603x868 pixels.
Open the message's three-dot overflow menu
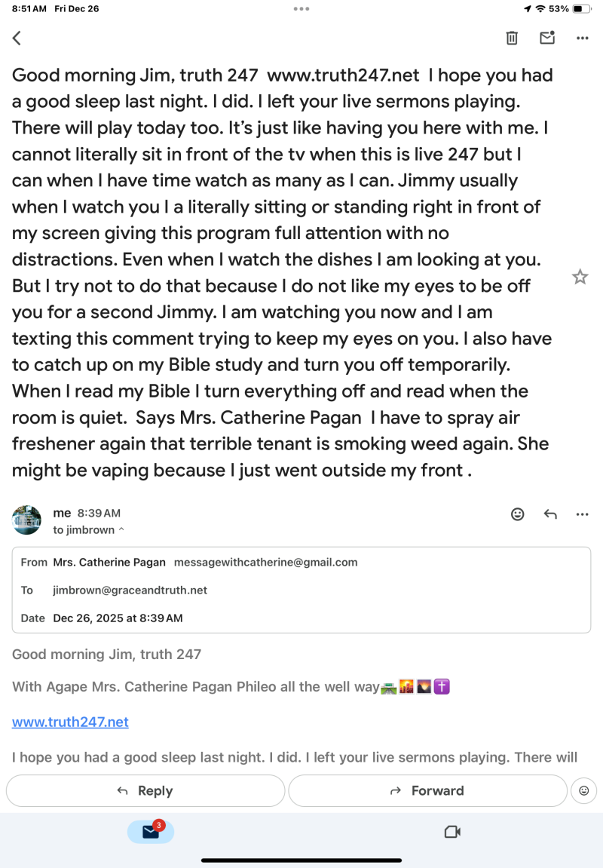(582, 514)
